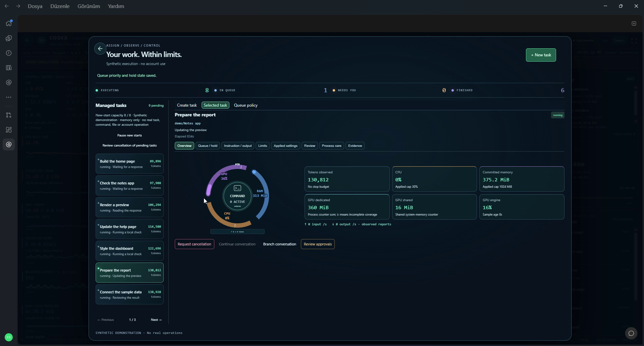Open the library books sidebar icon

click(9, 68)
